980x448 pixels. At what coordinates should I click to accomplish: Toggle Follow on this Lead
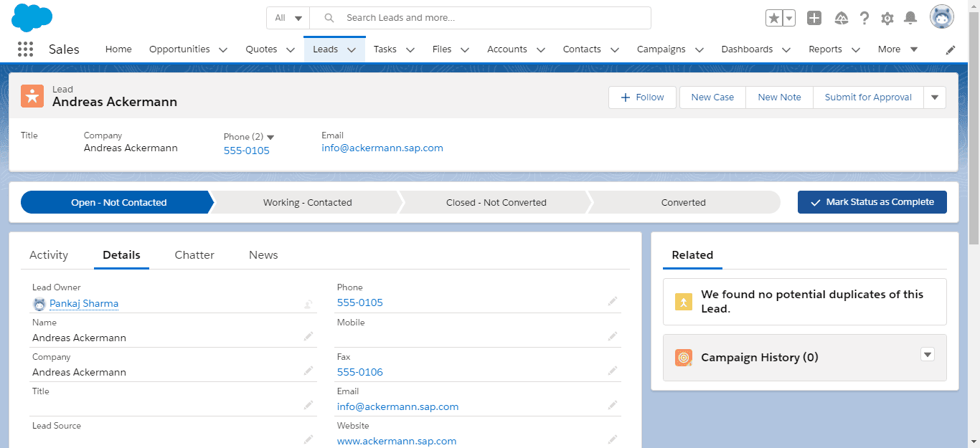641,97
